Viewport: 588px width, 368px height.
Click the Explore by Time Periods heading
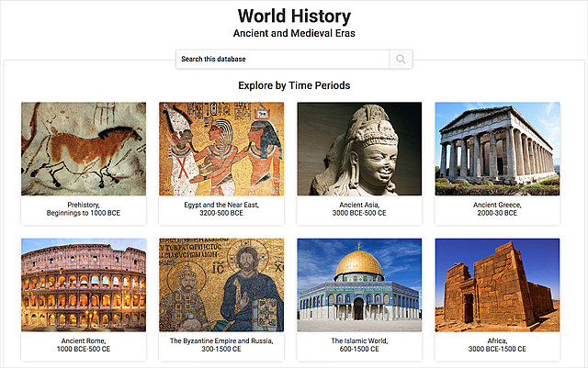[x=294, y=85]
